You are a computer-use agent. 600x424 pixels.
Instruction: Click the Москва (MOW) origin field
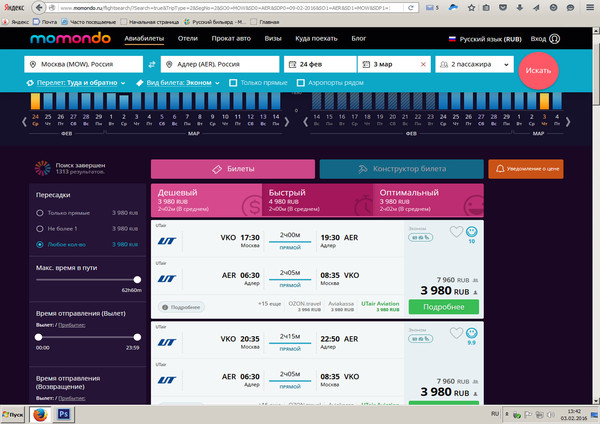pyautogui.click(x=83, y=64)
